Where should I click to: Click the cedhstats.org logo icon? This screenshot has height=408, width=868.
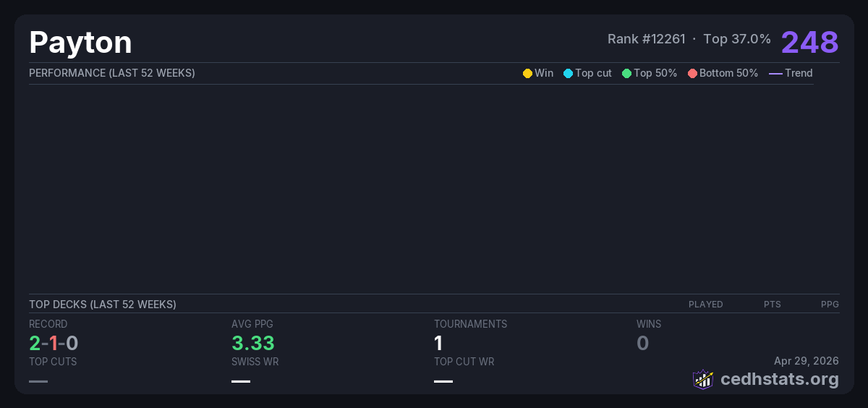click(702, 379)
